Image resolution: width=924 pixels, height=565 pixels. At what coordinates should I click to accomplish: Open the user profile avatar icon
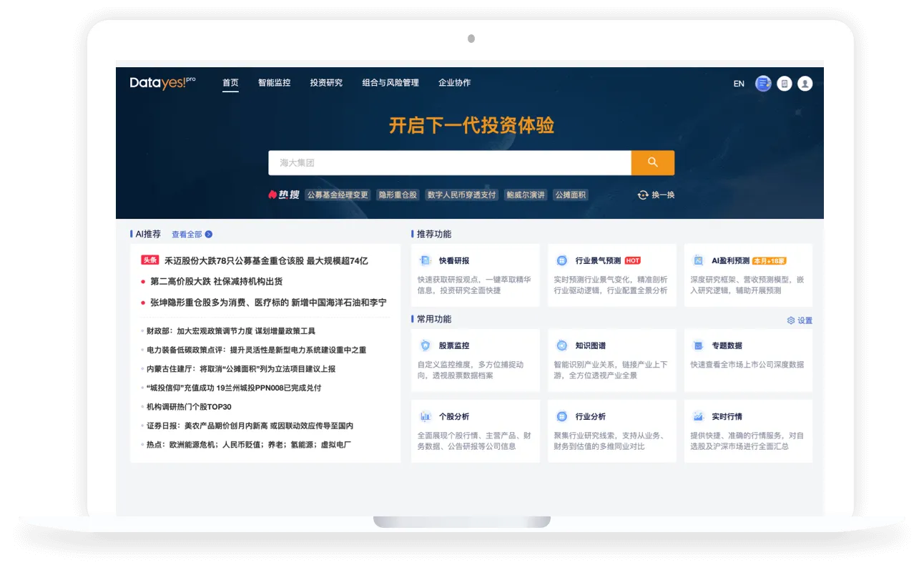pos(805,84)
